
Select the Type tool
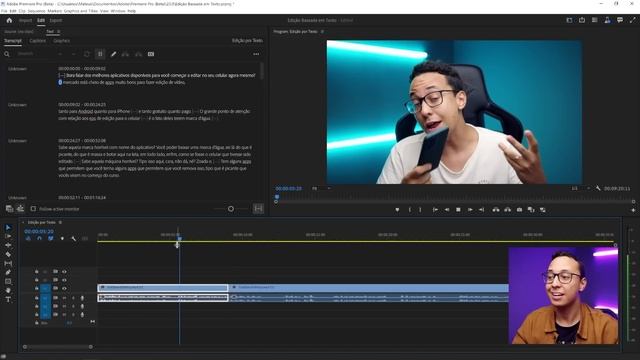(8, 300)
